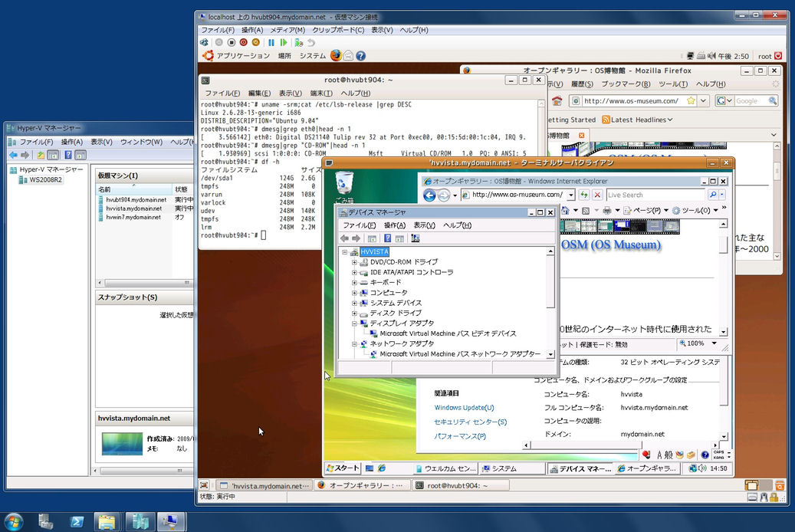Open the blue Help icon in Ubuntu panel
The width and height of the screenshot is (795, 532).
pos(360,56)
